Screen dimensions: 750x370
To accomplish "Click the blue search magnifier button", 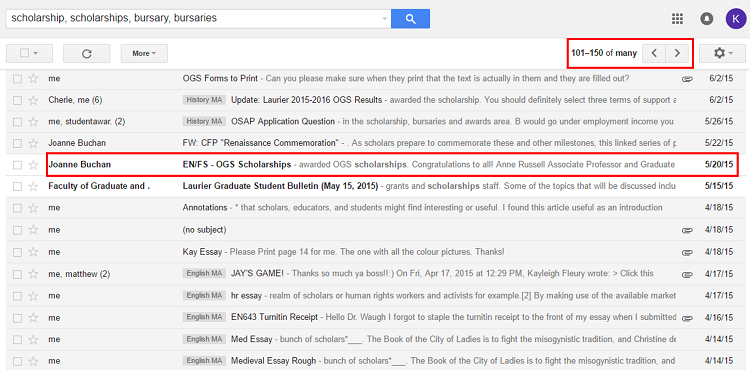I will [410, 19].
